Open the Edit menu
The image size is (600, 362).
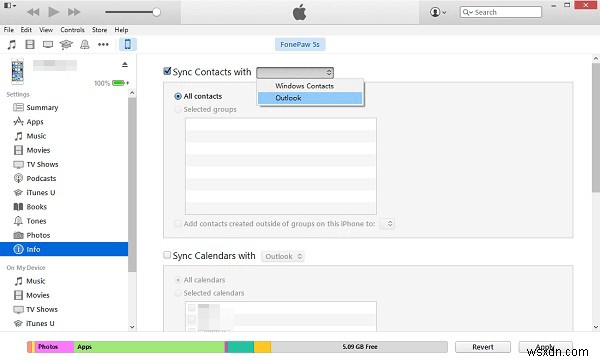click(x=26, y=30)
